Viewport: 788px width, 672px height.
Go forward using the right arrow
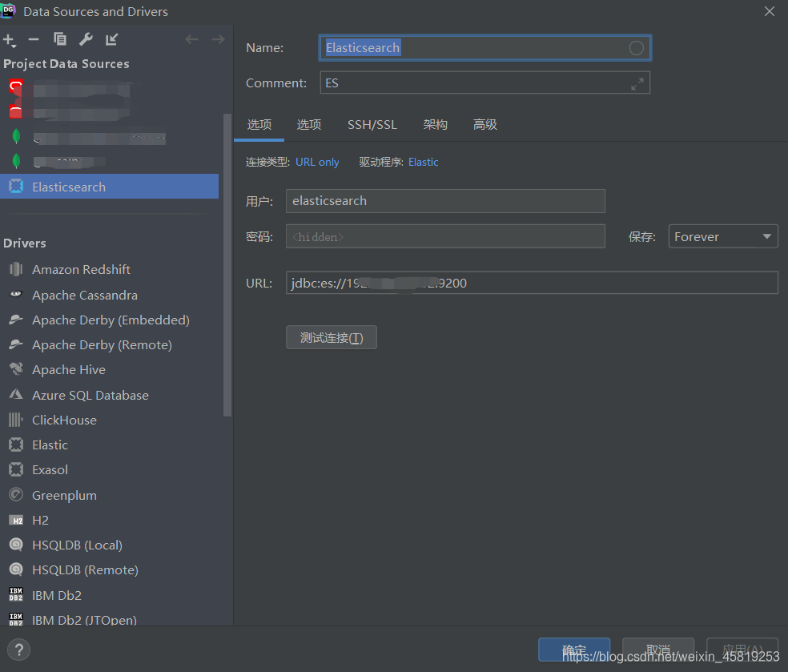point(218,39)
